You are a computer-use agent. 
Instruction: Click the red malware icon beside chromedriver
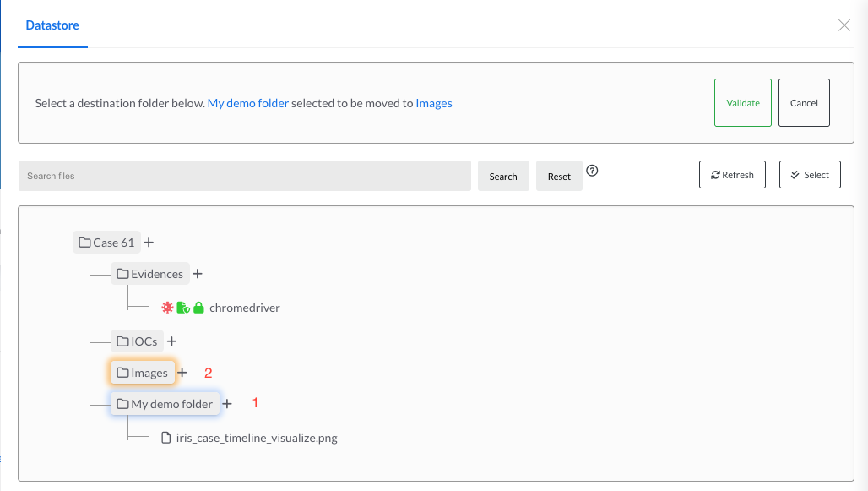[167, 308]
